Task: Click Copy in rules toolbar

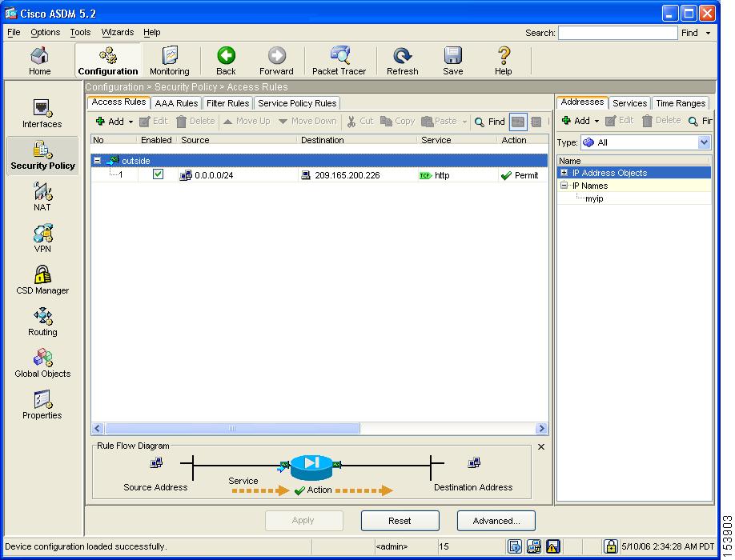Action: [397, 122]
